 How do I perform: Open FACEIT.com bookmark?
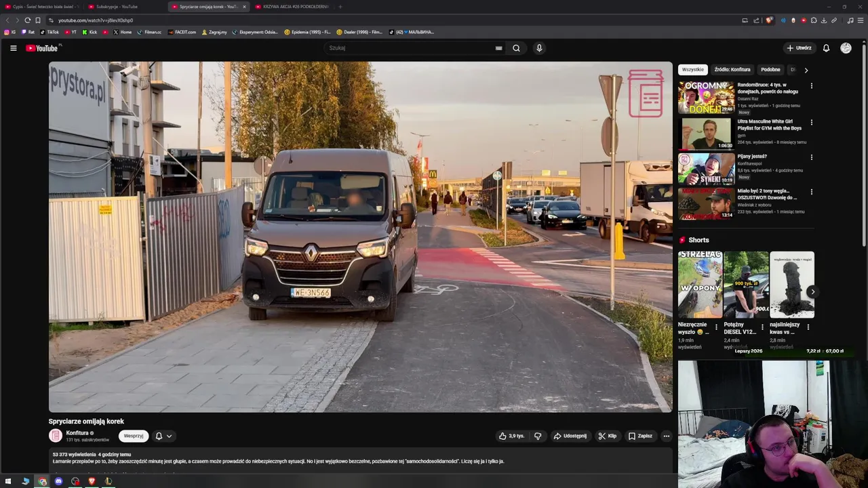click(x=181, y=32)
